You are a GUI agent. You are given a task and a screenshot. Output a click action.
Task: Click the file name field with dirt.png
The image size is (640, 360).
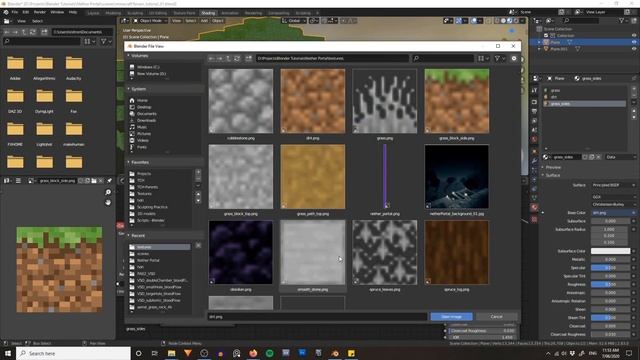point(317,317)
